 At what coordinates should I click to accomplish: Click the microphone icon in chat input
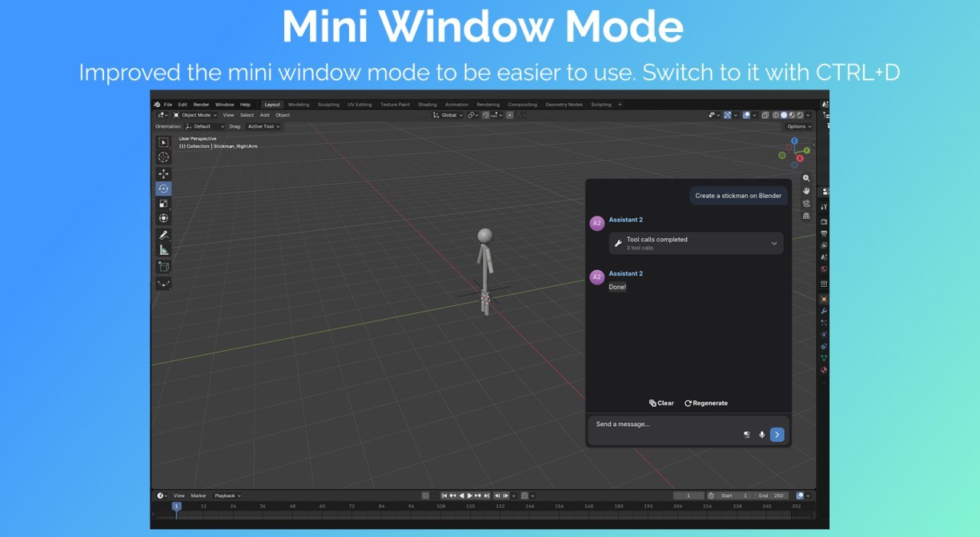click(762, 434)
